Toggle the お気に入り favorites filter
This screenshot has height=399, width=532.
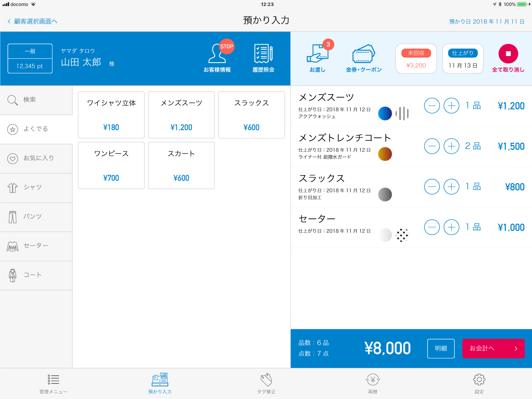(x=36, y=158)
